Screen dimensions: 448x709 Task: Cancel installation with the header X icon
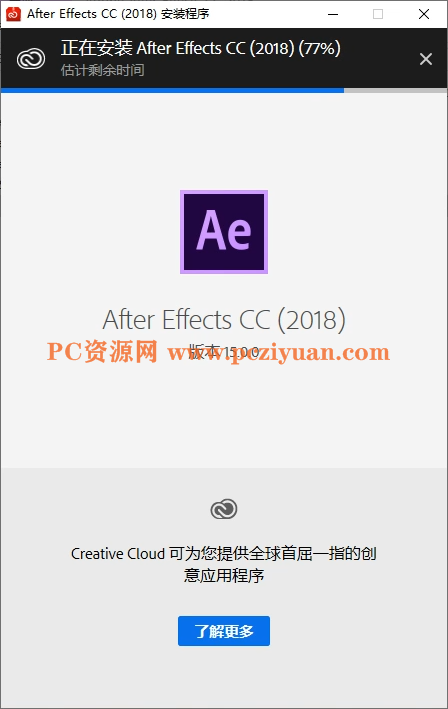tap(425, 59)
